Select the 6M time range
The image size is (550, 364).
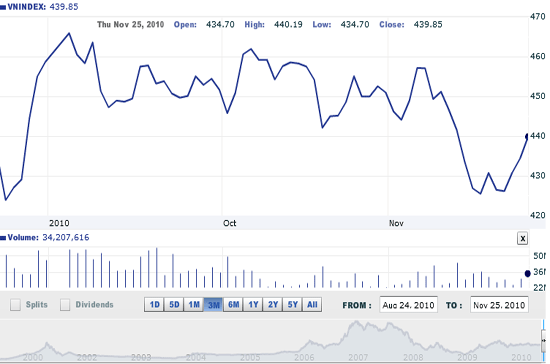pyautogui.click(x=233, y=304)
